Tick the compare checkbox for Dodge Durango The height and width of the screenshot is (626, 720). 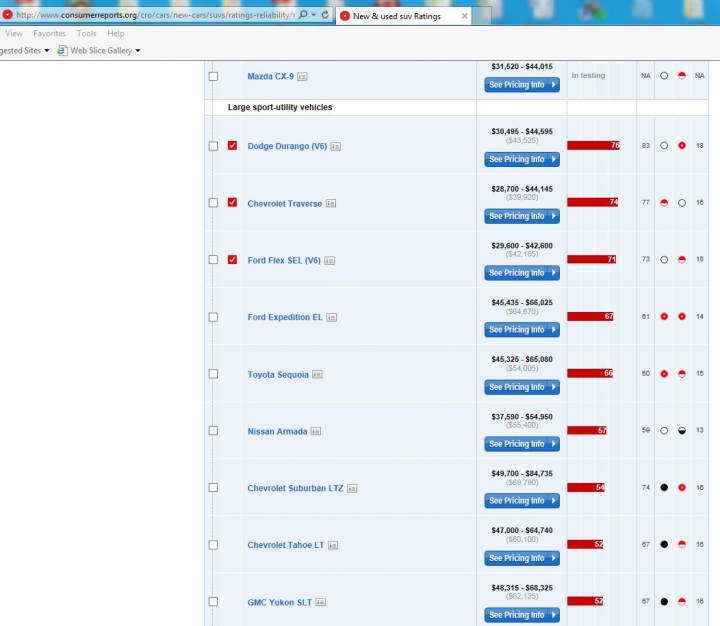click(x=213, y=146)
